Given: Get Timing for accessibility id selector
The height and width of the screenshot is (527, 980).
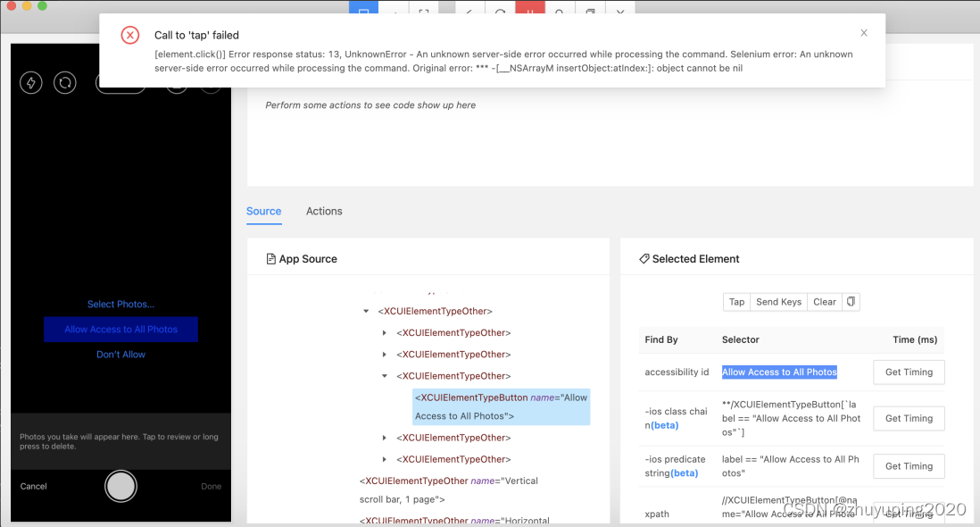Looking at the screenshot, I should click(909, 372).
